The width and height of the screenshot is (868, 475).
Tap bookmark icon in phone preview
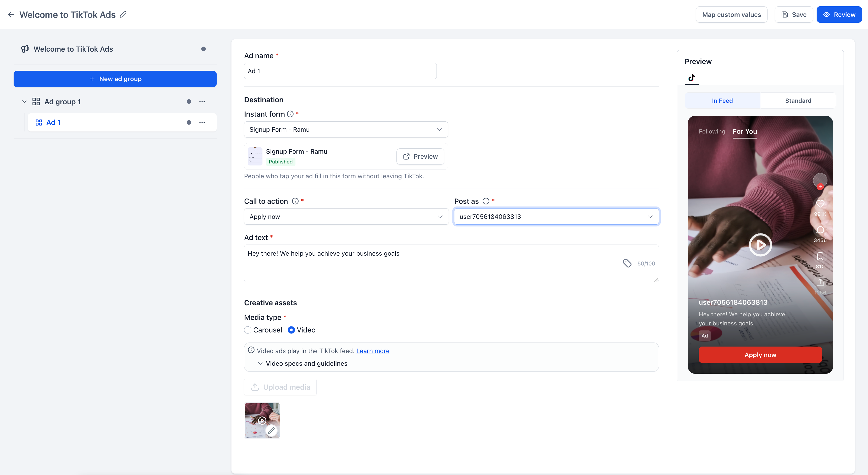(820, 256)
